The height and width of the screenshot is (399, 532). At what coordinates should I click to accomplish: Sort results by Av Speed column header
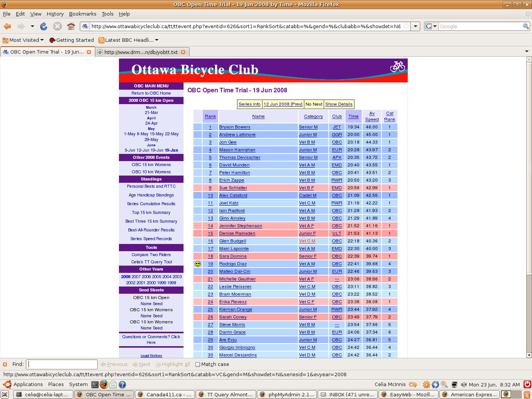coord(372,116)
